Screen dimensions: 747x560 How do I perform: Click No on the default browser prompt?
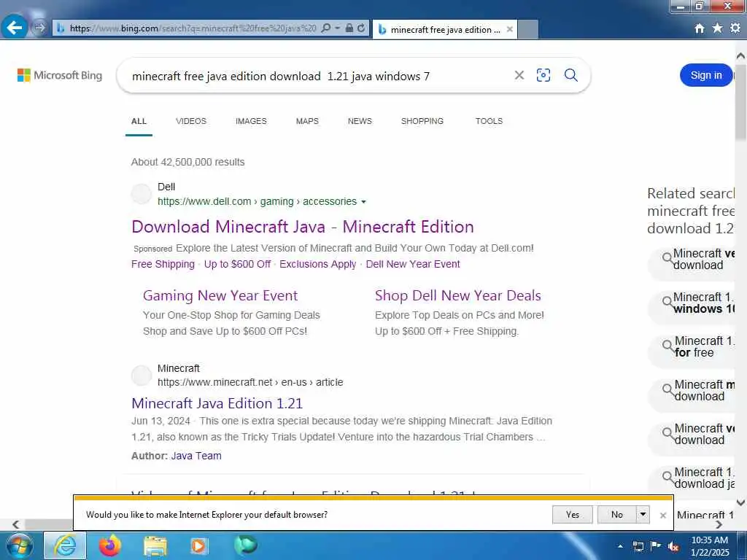[617, 514]
